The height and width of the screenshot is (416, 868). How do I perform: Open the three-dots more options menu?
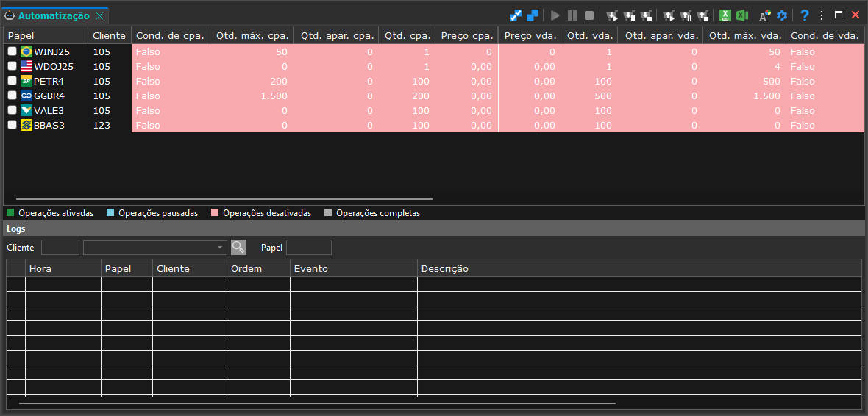coord(822,15)
